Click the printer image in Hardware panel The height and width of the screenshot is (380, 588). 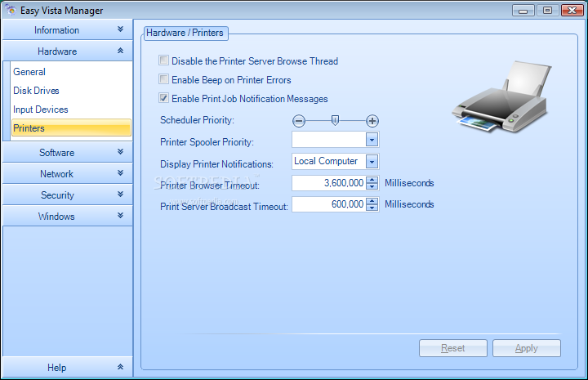tap(501, 96)
